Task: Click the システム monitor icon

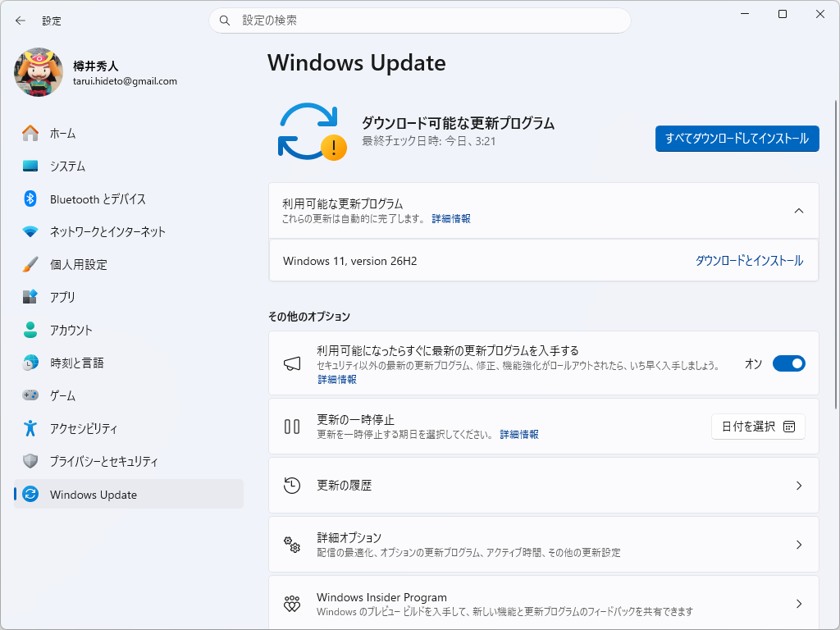Action: point(30,166)
